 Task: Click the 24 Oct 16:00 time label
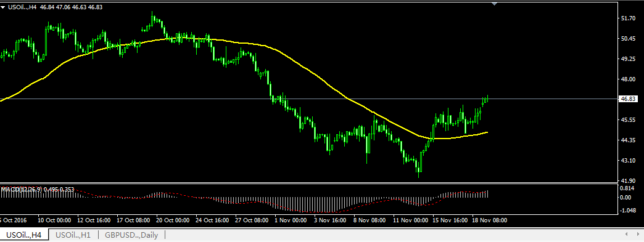point(213,220)
